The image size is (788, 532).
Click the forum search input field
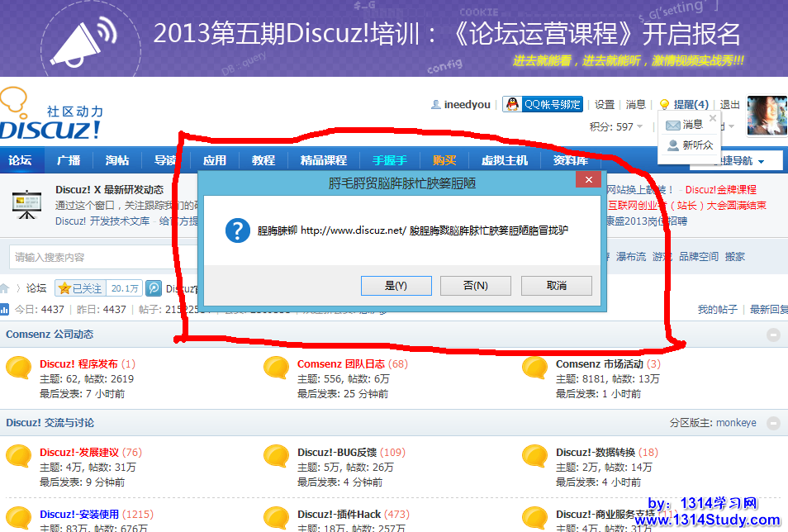(103, 258)
